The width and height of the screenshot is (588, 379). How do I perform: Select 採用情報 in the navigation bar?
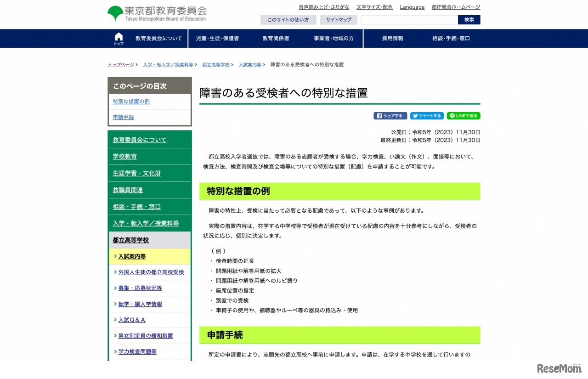pos(392,39)
